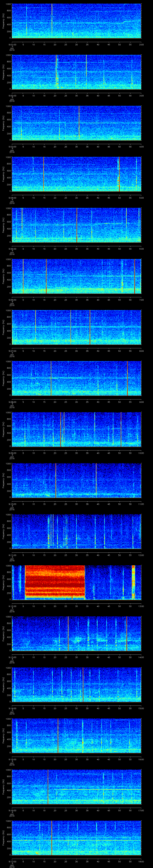Click the '18:00' end label of the last panel
The height and width of the screenshot is (868, 153).
tap(141, 861)
